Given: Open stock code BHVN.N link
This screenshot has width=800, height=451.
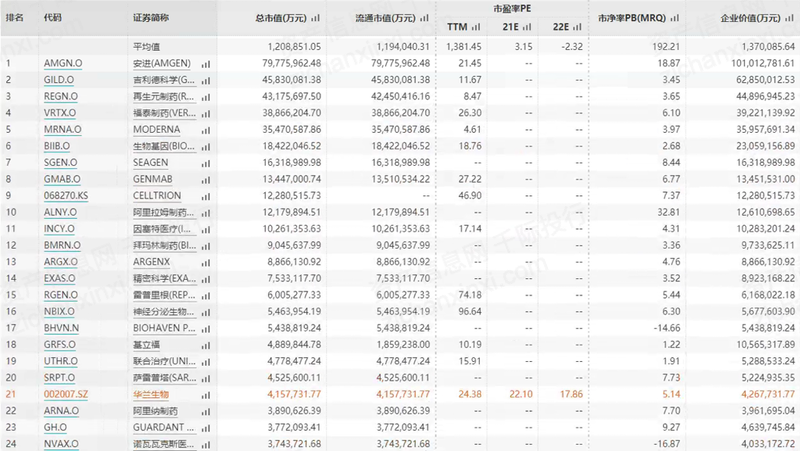Looking at the screenshot, I should [61, 328].
